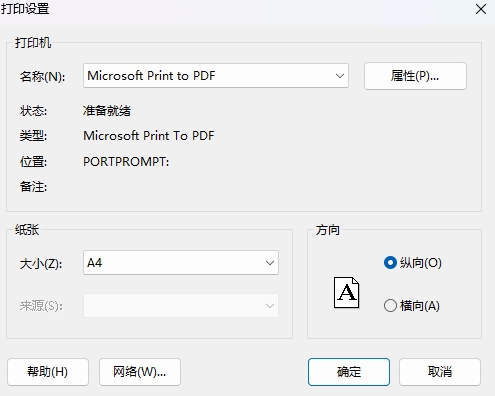Cancel the dialog with 取消
This screenshot has height=396, width=495.
pos(440,372)
